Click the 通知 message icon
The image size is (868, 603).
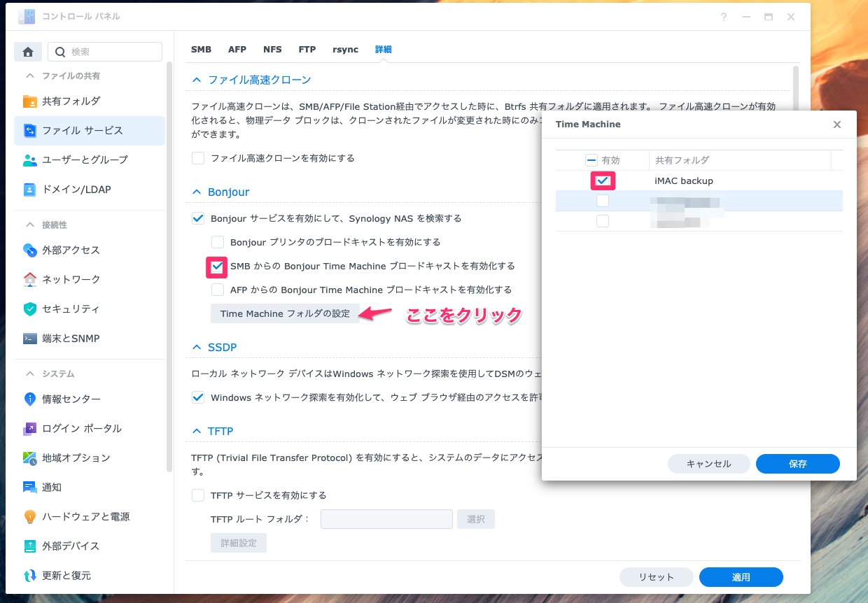(x=30, y=487)
